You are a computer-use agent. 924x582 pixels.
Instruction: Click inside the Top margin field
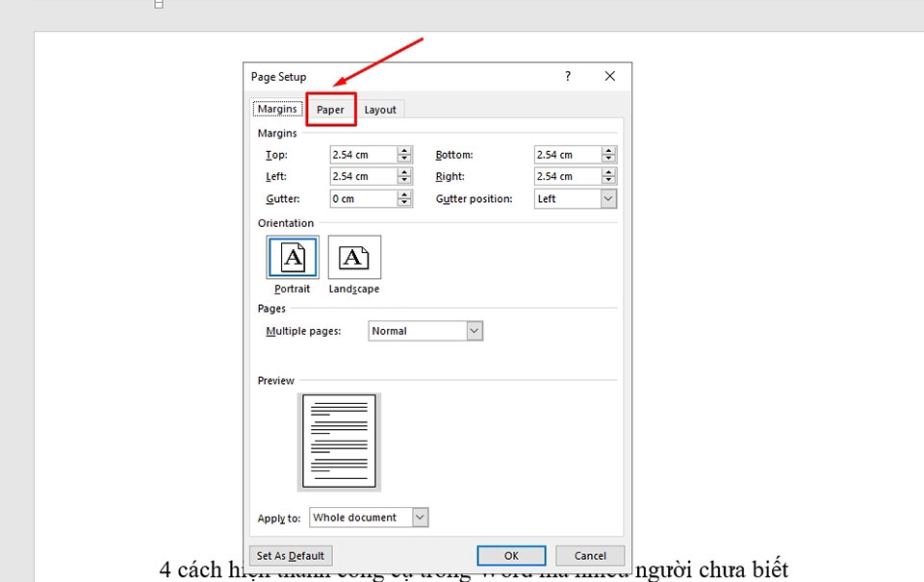[x=363, y=154]
